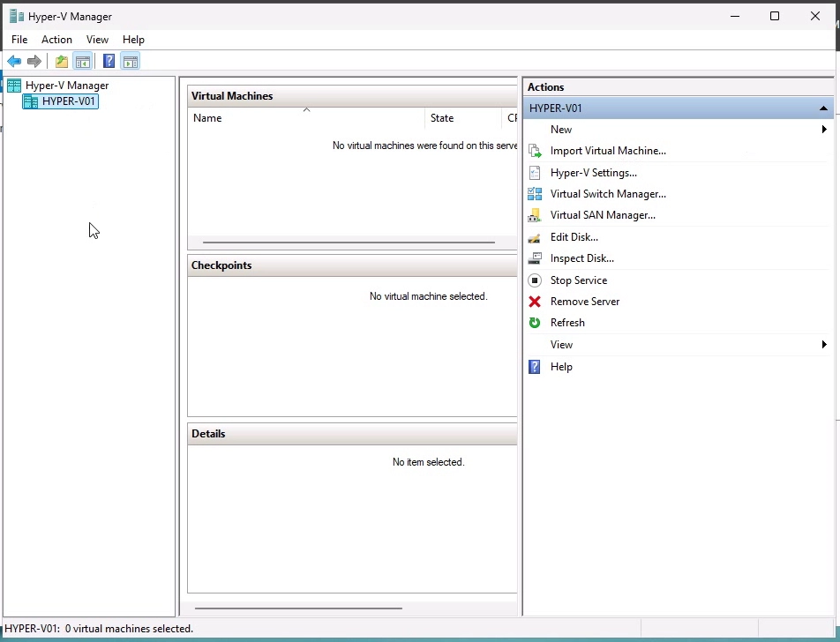Click the Virtual SAN Manager icon
This screenshot has height=642, width=840.
tap(535, 215)
